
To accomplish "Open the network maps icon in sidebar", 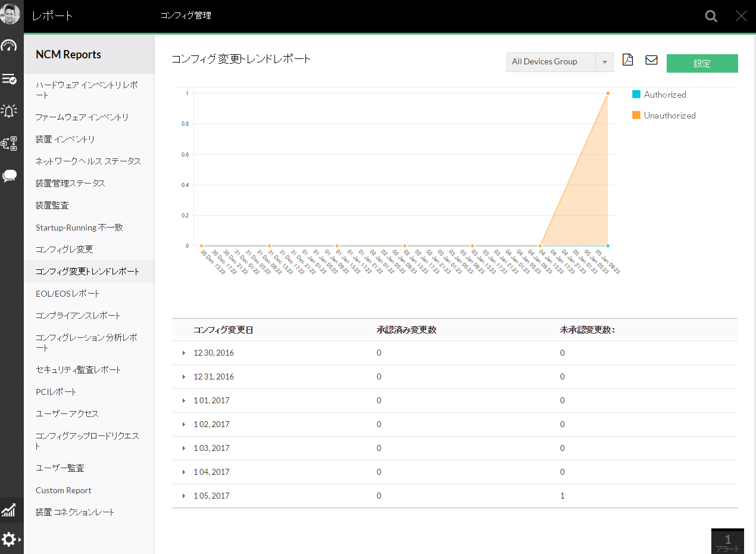I will pyautogui.click(x=10, y=143).
